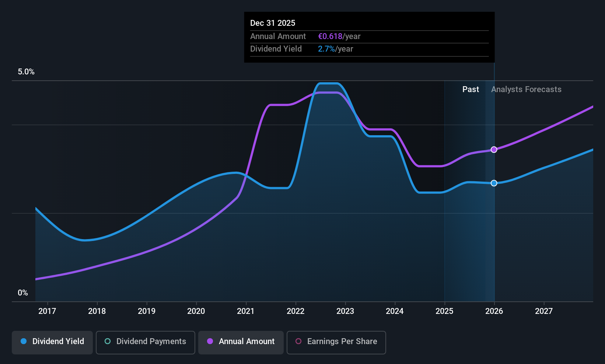The width and height of the screenshot is (605, 364).
Task: Click the Analysts Forecasts region label
Action: (526, 90)
